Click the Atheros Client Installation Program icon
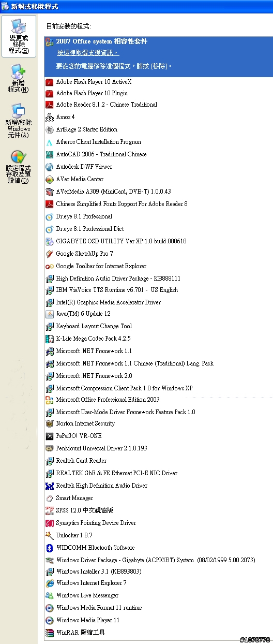 click(50, 142)
